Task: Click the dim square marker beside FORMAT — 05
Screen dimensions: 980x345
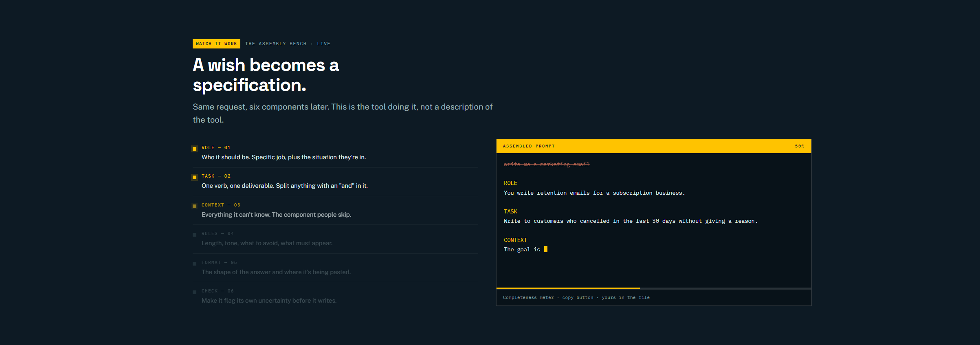Action: pyautogui.click(x=194, y=264)
